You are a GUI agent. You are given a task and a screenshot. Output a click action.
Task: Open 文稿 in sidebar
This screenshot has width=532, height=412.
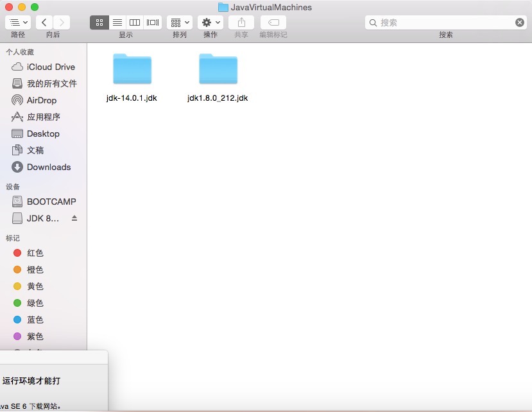44,150
